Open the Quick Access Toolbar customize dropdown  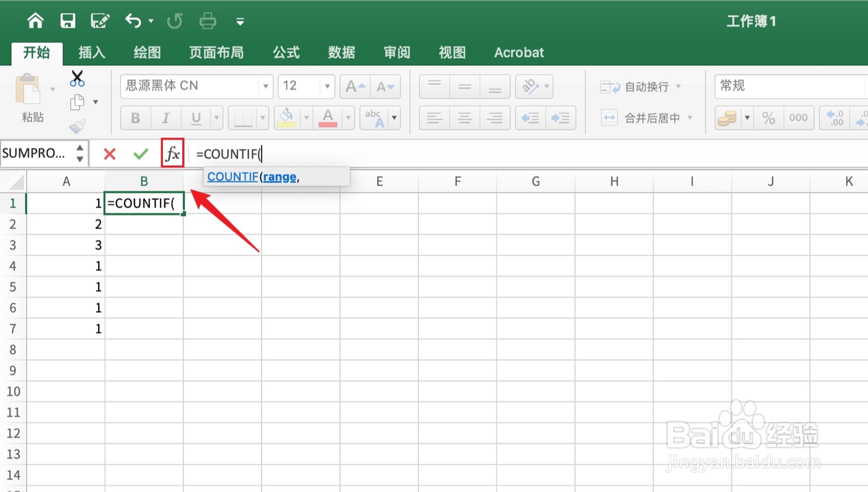240,22
